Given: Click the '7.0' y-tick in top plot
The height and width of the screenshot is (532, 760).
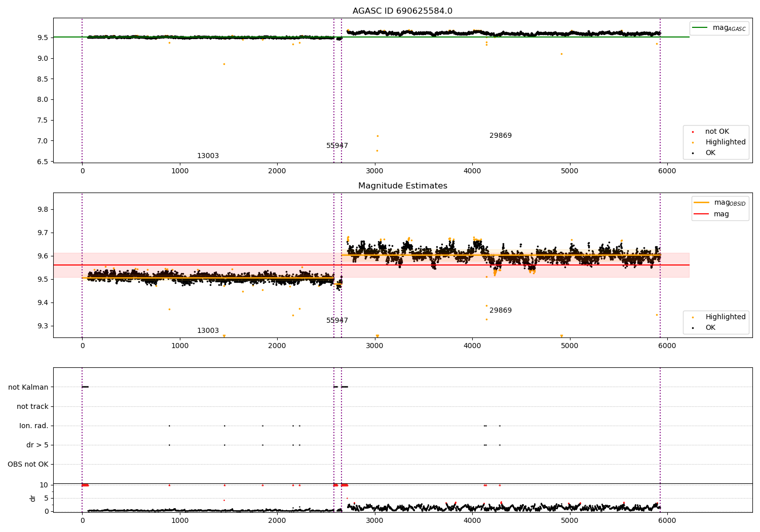Looking at the screenshot, I should click(x=43, y=141).
